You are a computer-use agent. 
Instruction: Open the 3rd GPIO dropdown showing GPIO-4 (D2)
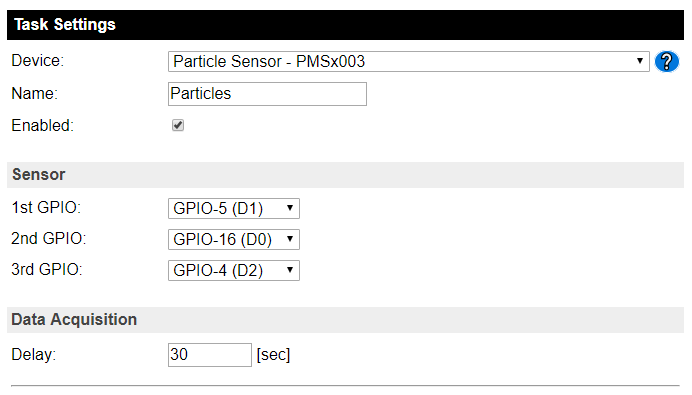point(233,270)
